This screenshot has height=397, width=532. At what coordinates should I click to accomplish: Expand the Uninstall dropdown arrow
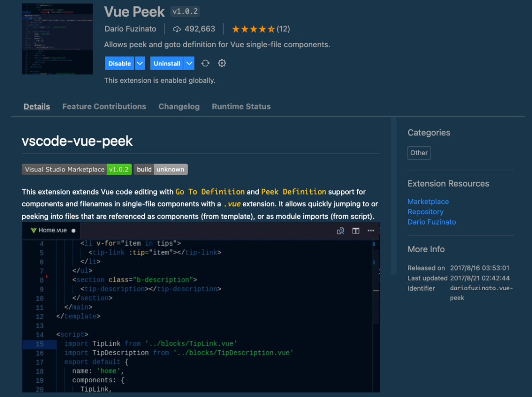[x=189, y=64]
